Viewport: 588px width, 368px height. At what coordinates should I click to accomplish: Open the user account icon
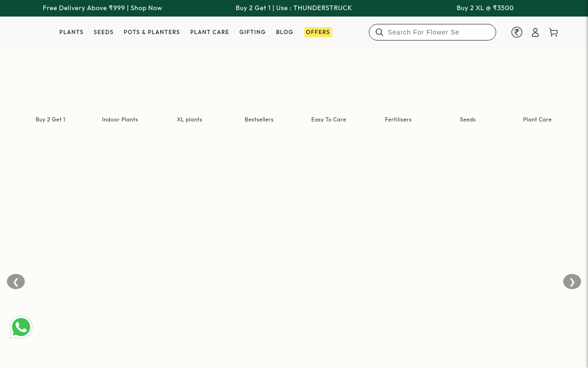pos(535,32)
